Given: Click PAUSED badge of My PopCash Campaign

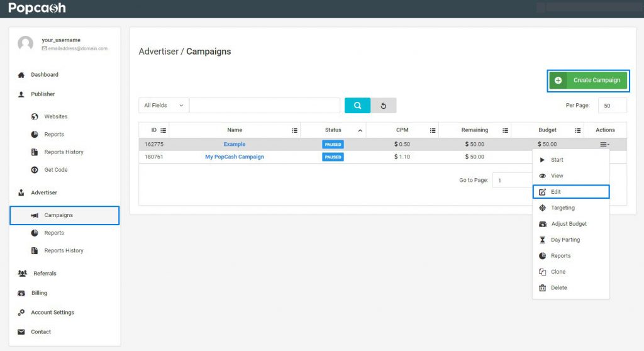Looking at the screenshot, I should (x=333, y=157).
